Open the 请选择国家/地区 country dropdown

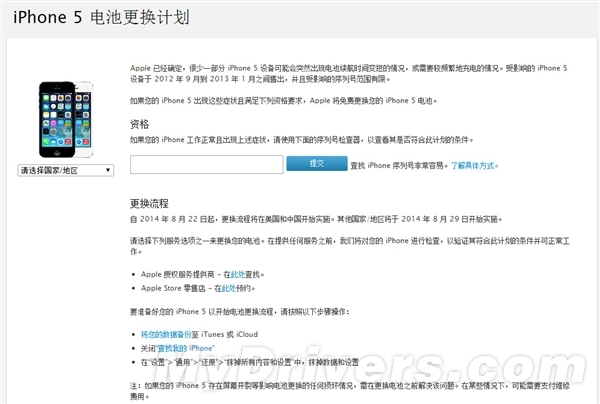coord(66,170)
